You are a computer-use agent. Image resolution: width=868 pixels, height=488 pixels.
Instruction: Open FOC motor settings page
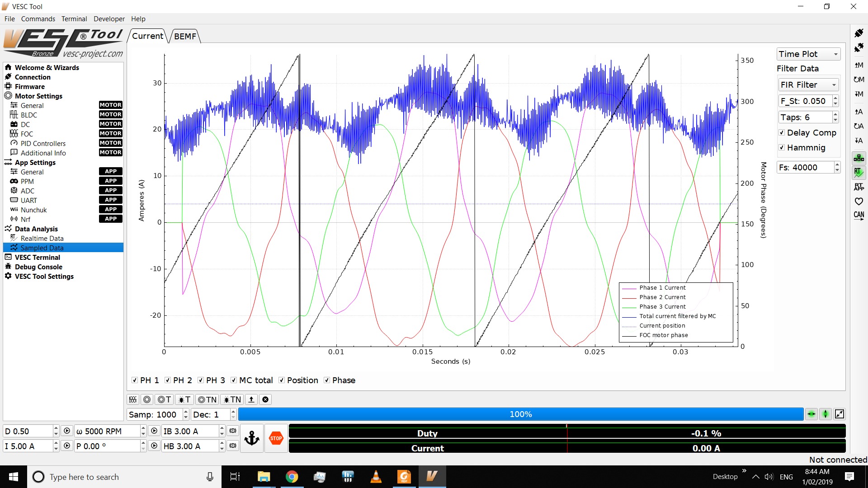coord(27,134)
